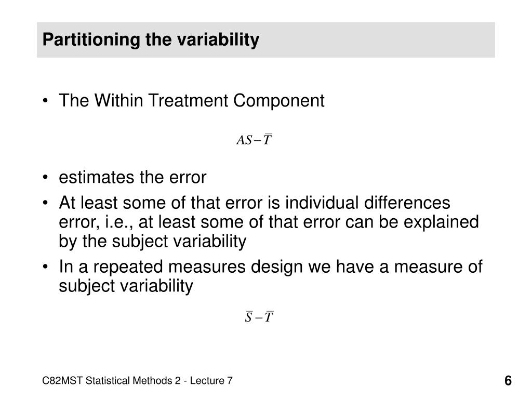Select the S-bar minus T-bar formula
The image size is (532, 399).
(x=259, y=316)
